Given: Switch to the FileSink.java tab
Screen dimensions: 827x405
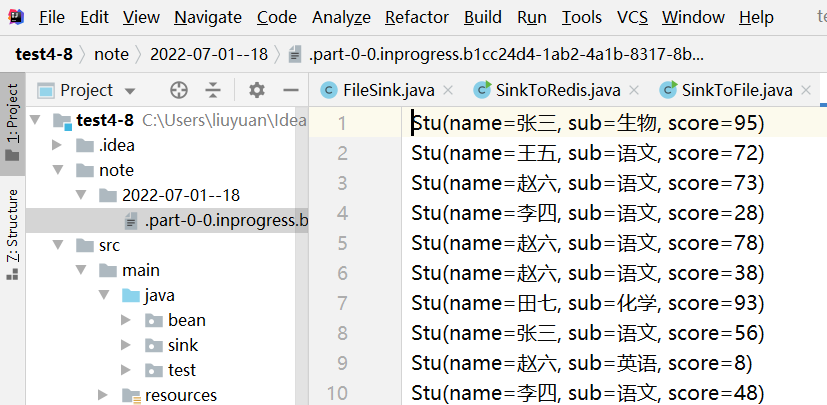Looking at the screenshot, I should point(388,91).
